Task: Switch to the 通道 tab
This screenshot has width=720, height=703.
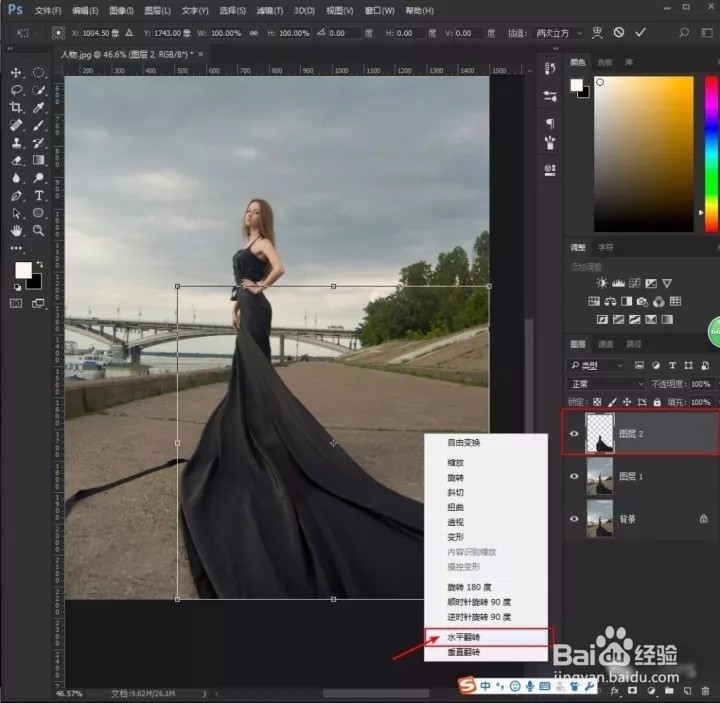Action: pos(605,344)
